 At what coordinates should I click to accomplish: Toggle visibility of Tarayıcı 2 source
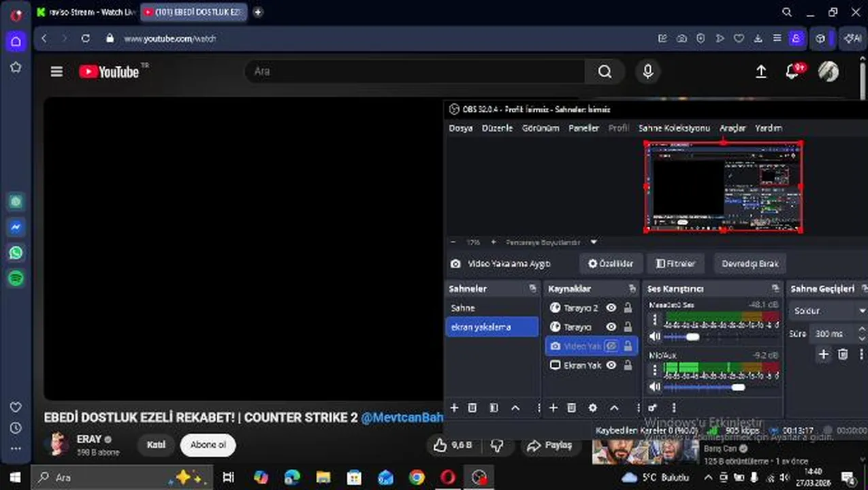click(611, 308)
